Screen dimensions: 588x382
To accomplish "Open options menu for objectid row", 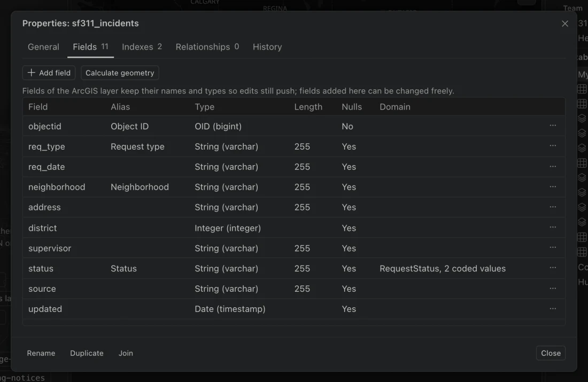I will [553, 126].
